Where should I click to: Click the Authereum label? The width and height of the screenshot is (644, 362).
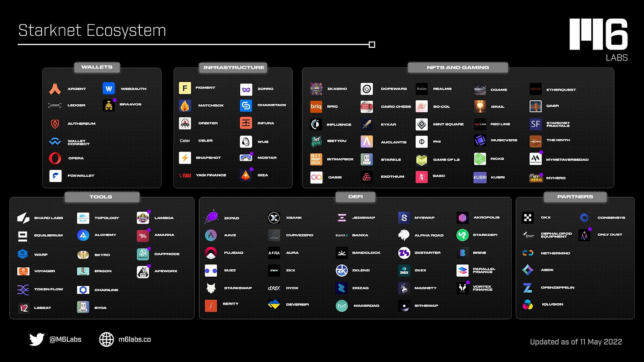(81, 123)
